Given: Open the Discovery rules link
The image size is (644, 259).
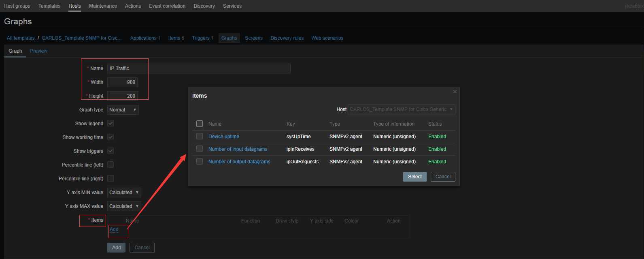Looking at the screenshot, I should [x=287, y=38].
